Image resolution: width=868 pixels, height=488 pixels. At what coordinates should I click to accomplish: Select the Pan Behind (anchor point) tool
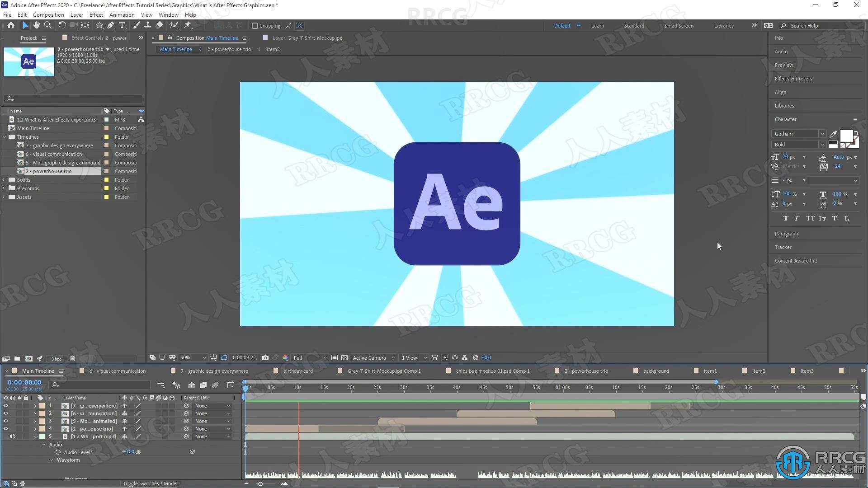(x=85, y=25)
